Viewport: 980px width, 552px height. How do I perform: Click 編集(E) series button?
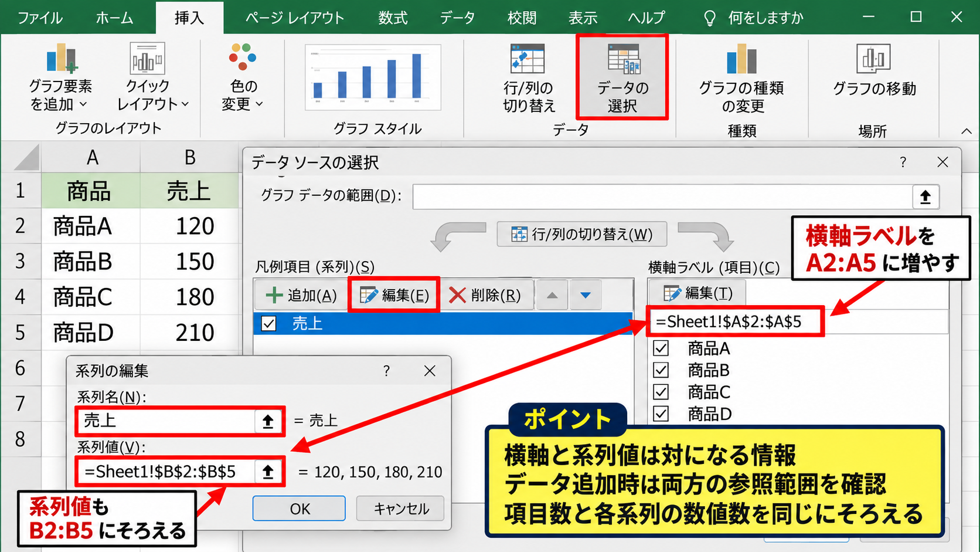394,294
